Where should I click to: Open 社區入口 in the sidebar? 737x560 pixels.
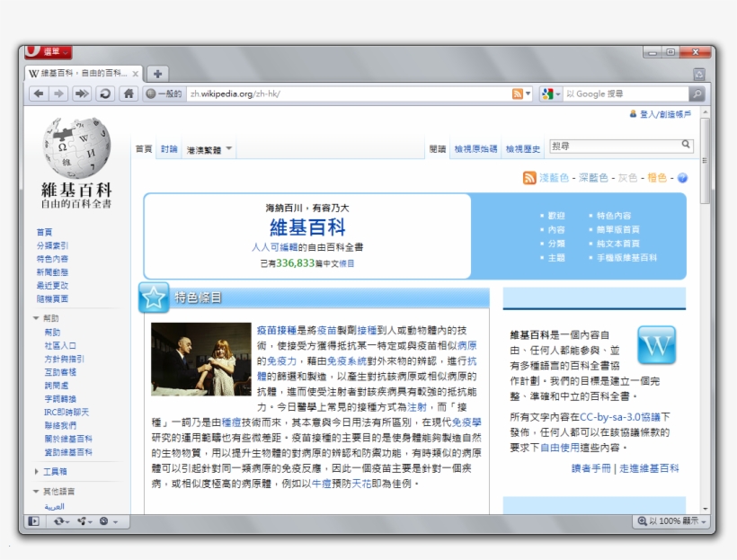tap(60, 345)
